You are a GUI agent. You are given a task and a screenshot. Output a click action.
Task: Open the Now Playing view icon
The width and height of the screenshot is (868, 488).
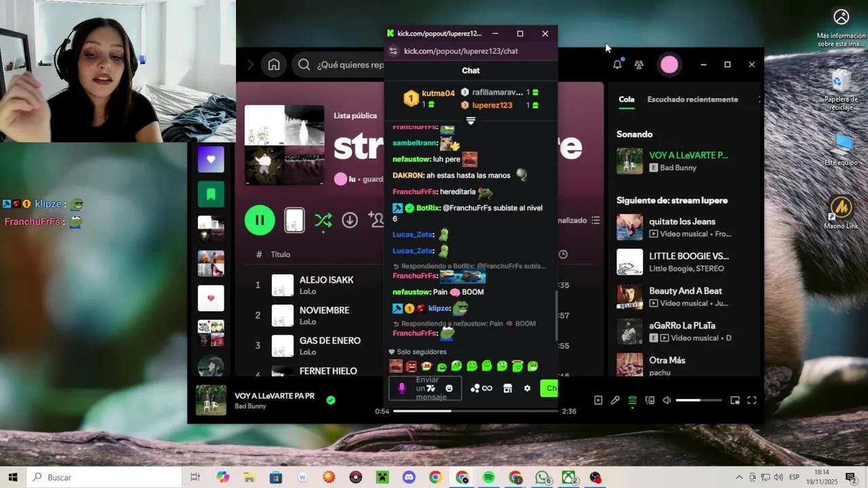[598, 400]
